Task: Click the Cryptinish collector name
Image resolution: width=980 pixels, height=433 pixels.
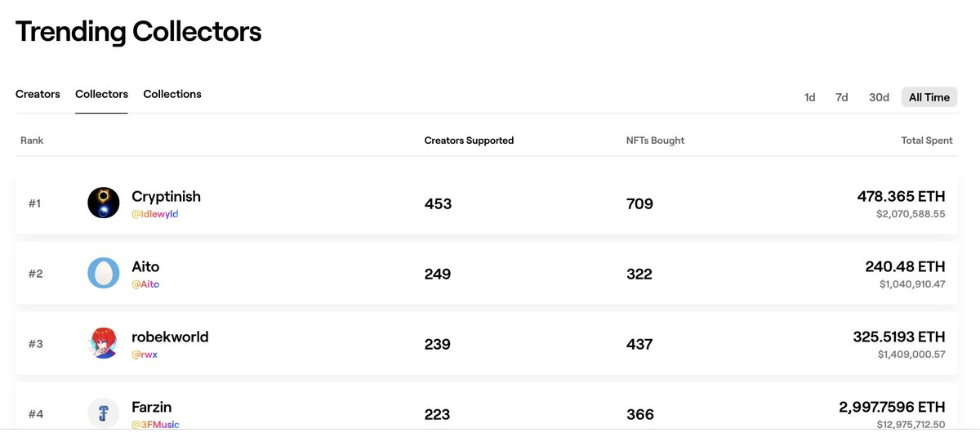Action: pyautogui.click(x=166, y=197)
